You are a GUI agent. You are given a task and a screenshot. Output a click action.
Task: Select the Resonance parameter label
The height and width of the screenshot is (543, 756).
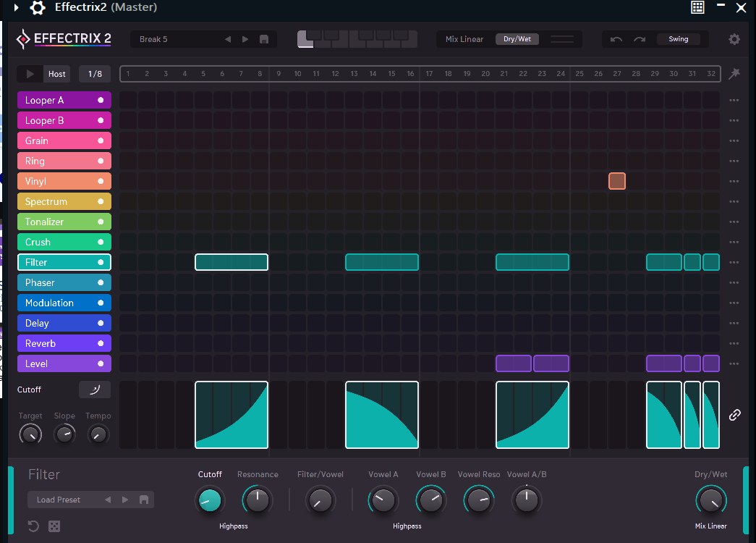258,474
